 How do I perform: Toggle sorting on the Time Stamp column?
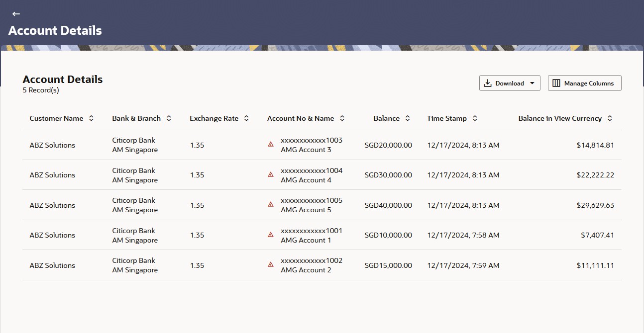coord(474,118)
